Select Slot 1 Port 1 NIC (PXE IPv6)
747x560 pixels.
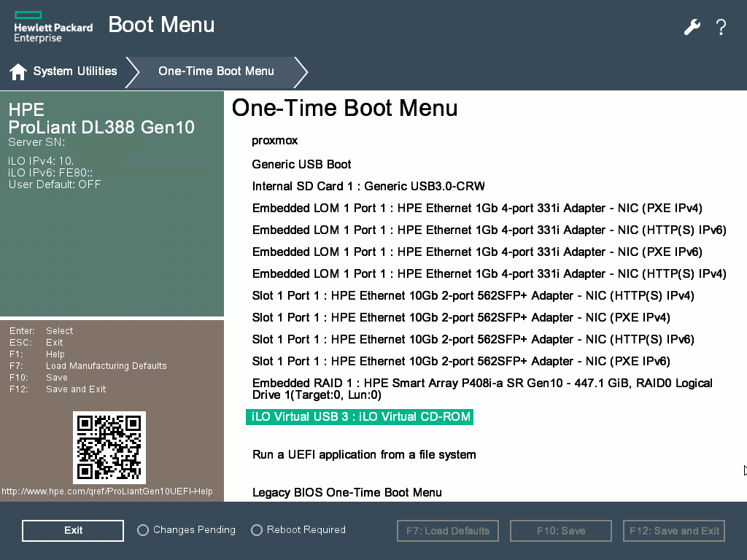point(461,362)
